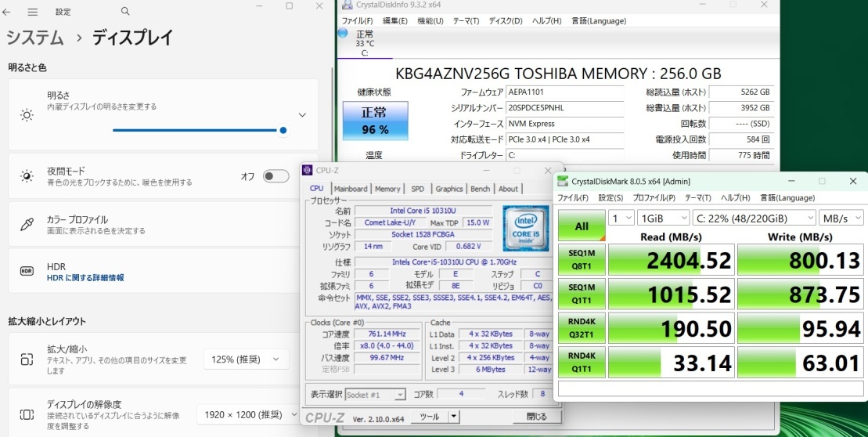Screen dimensions: 868x437
Task: Open the MB/s unit dropdown
Action: (841, 218)
